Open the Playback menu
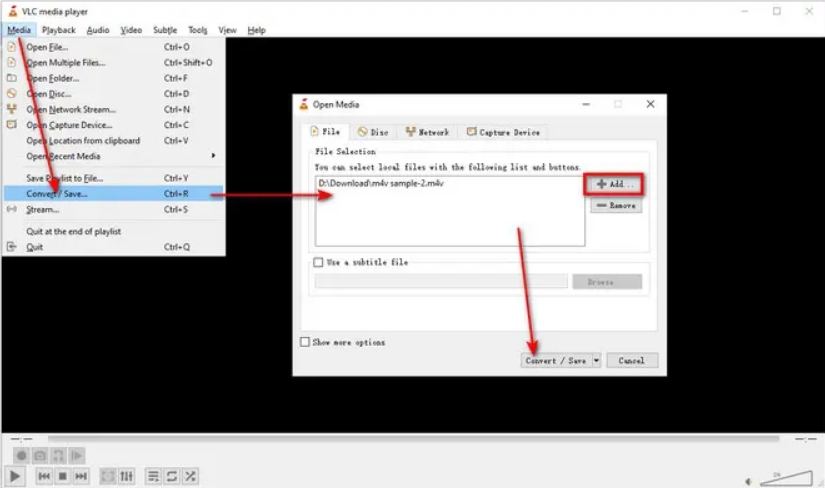 click(x=59, y=30)
